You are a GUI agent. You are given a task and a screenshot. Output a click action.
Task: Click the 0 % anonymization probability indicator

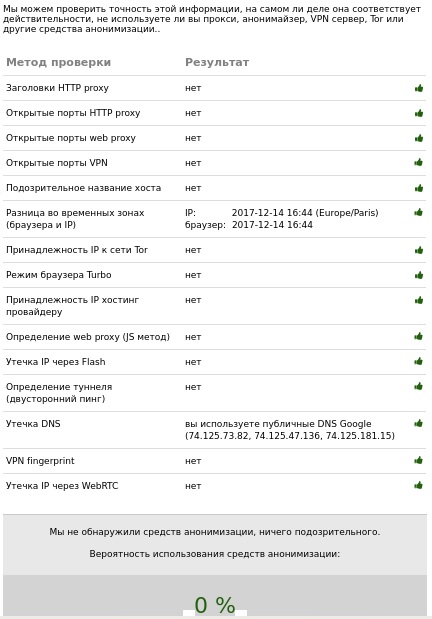(x=215, y=605)
